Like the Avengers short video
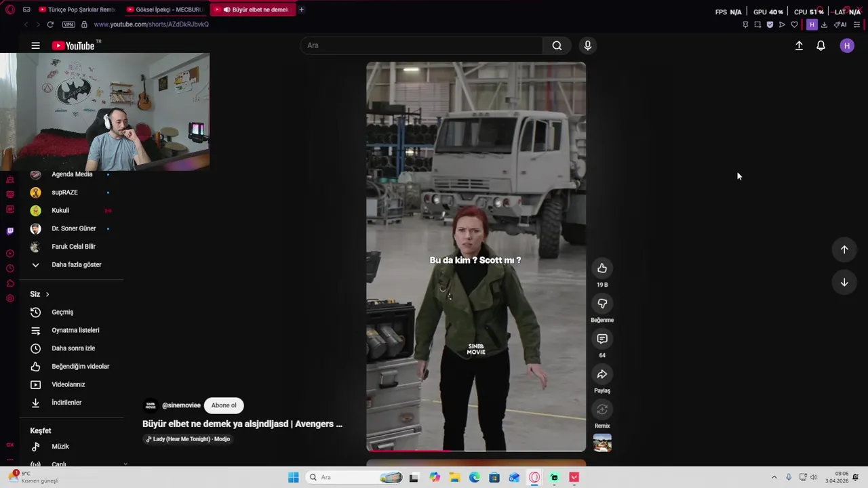868x488 pixels. click(602, 268)
